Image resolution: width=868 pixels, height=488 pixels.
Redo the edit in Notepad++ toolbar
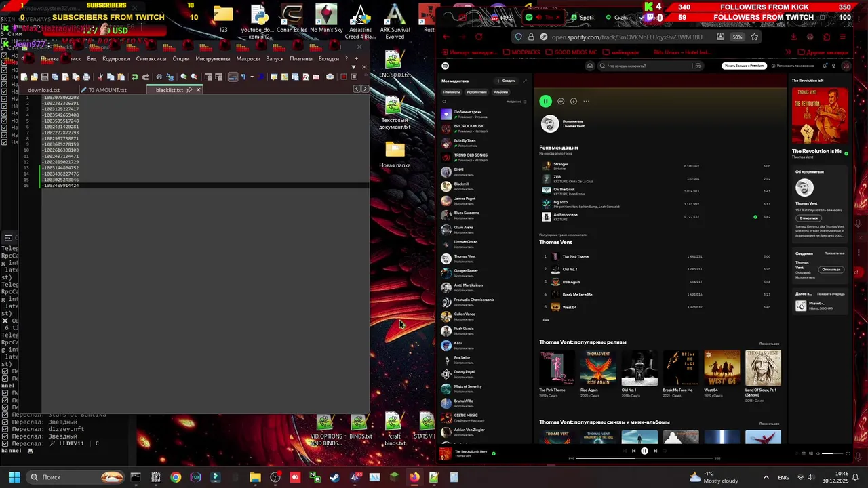coord(145,77)
